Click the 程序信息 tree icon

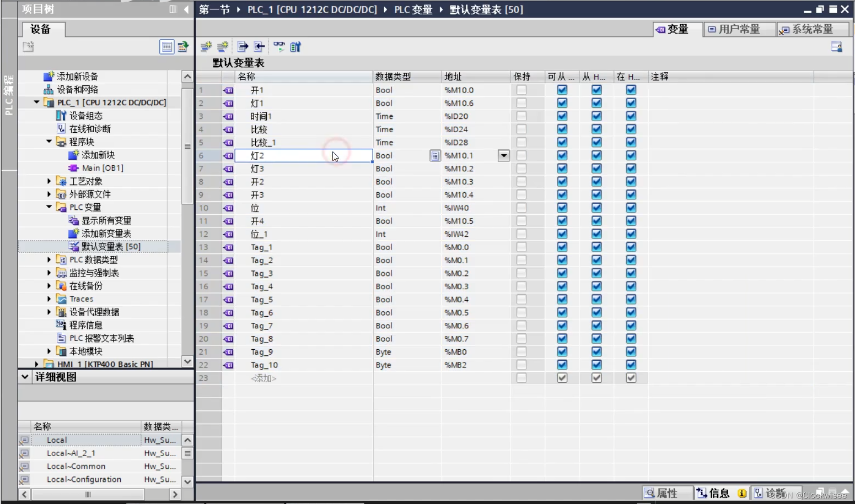61,325
